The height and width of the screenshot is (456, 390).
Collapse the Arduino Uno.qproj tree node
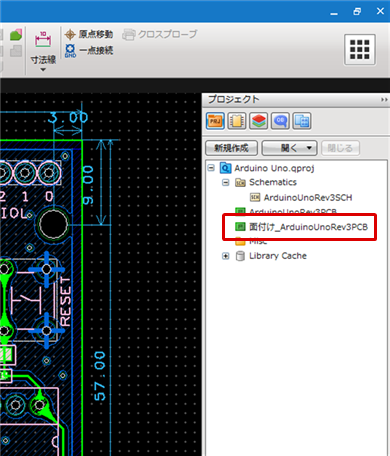(x=211, y=168)
